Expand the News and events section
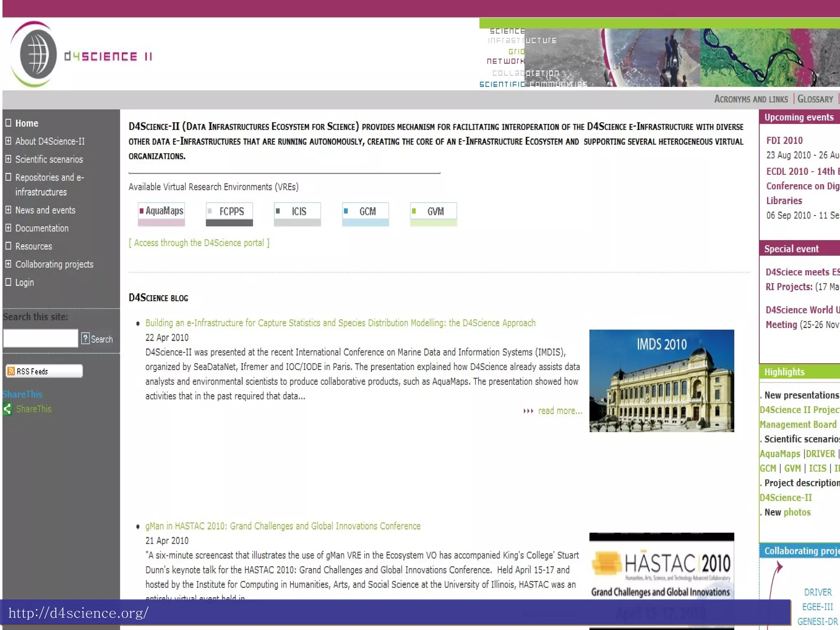 tap(8, 210)
